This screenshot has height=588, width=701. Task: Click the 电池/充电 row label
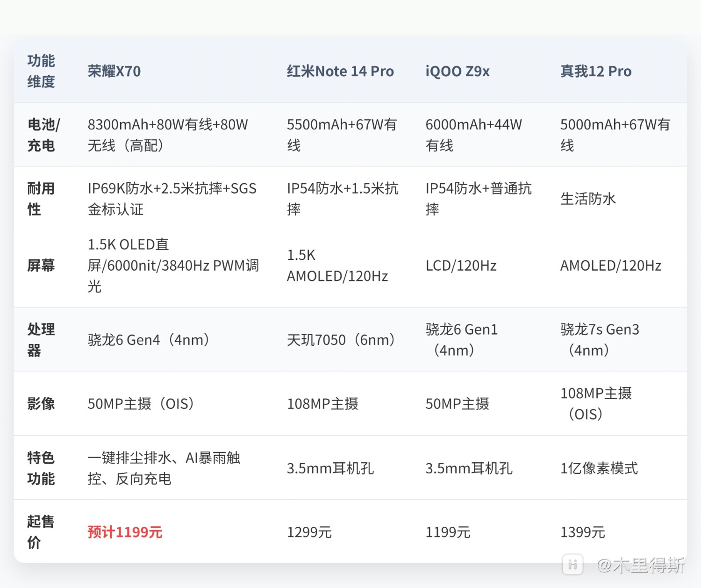[x=43, y=135]
